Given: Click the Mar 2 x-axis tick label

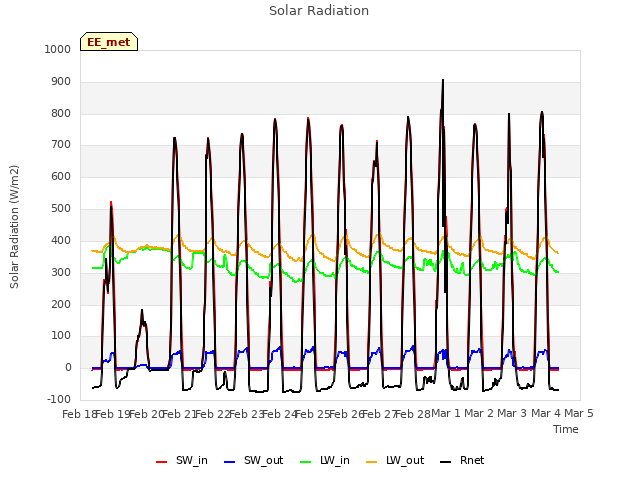Looking at the screenshot, I should click(x=479, y=413).
